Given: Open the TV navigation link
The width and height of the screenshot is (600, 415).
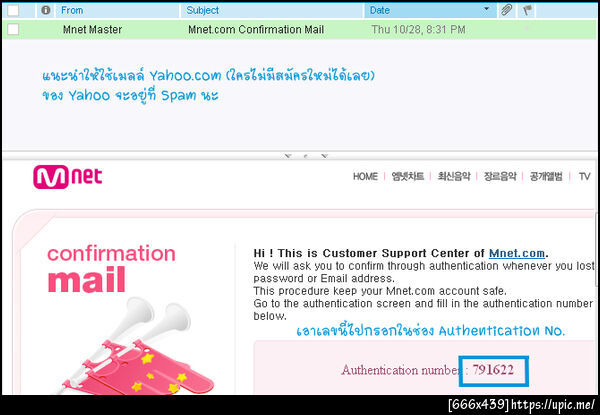Looking at the screenshot, I should pyautogui.click(x=584, y=176).
